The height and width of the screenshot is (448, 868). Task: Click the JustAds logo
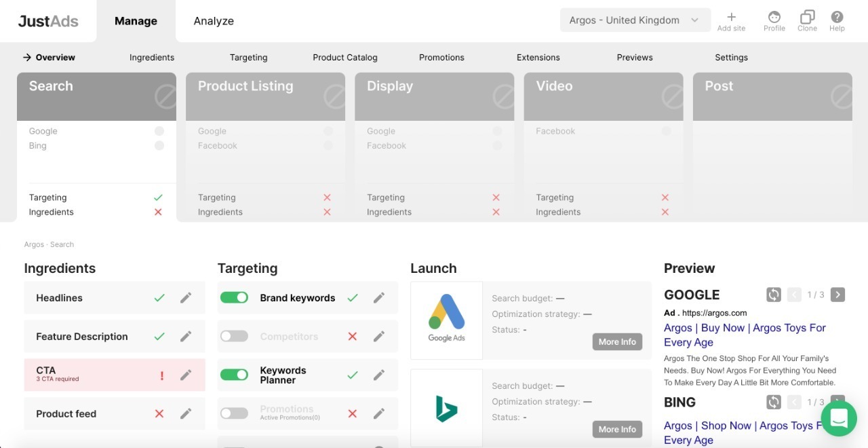(48, 21)
